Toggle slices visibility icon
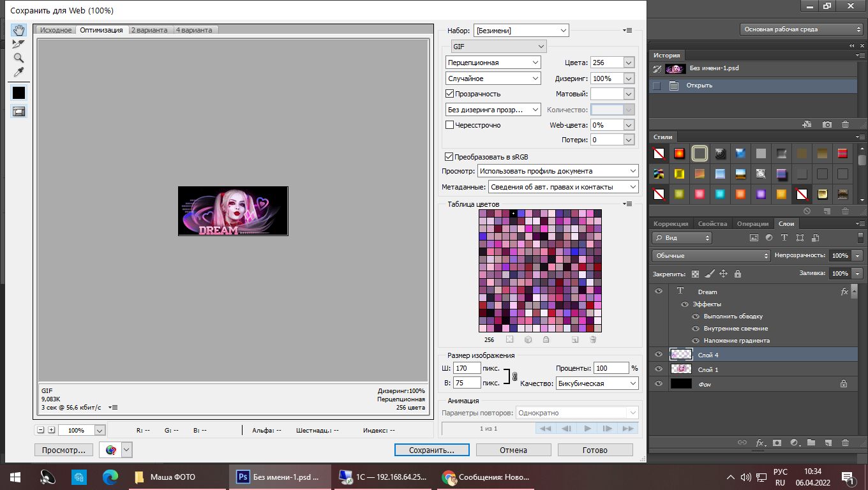Screen dimensions: 868x490 19,111
